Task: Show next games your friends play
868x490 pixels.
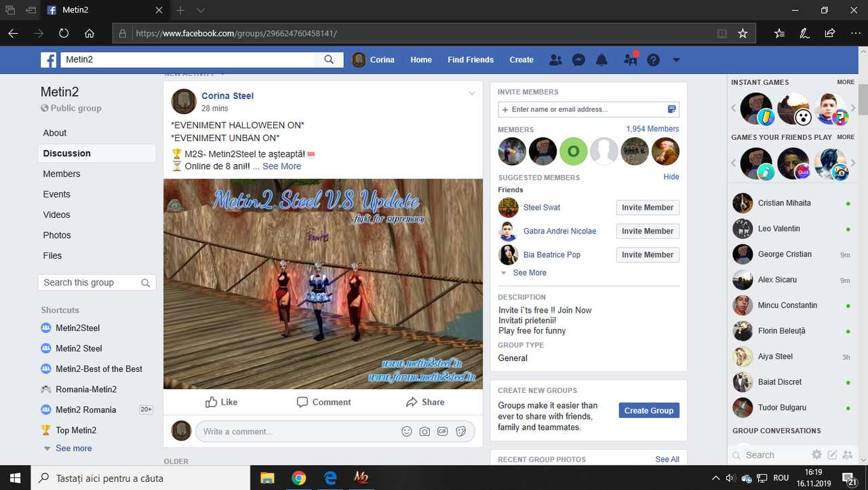Action: coord(854,163)
